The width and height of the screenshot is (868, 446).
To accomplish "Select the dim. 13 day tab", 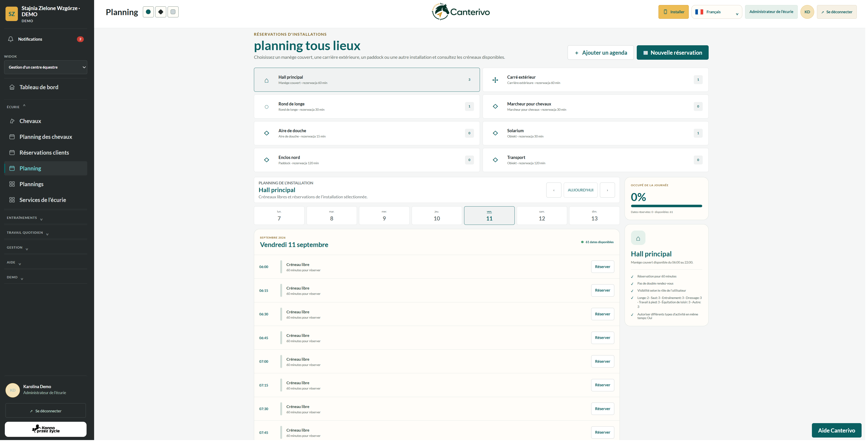I will coord(594,215).
